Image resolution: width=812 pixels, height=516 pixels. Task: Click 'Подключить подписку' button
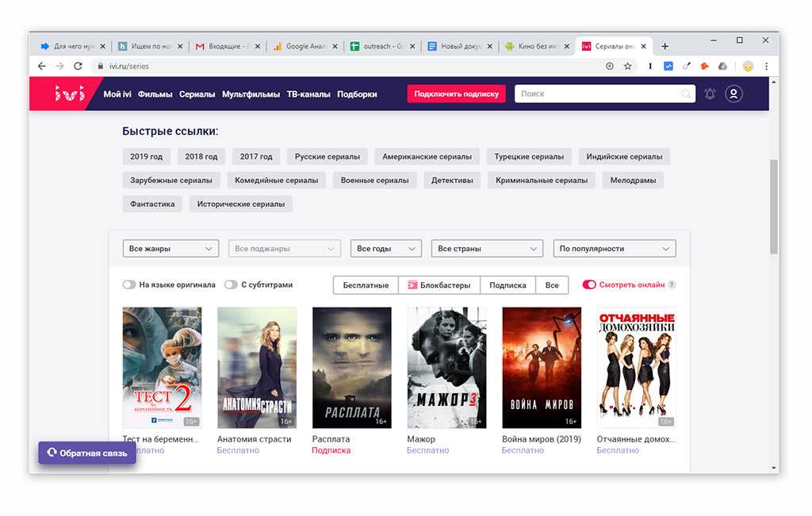(x=456, y=94)
